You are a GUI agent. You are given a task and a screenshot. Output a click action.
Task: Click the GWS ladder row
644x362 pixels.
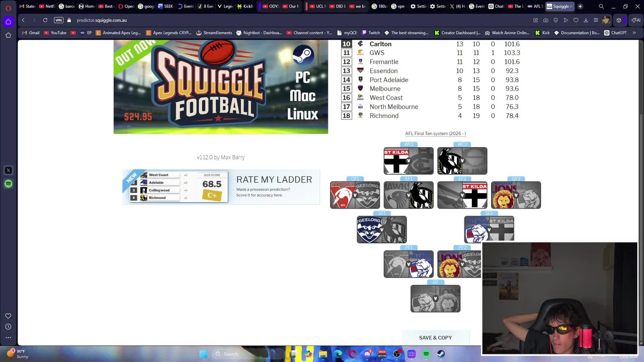tap(431, 53)
